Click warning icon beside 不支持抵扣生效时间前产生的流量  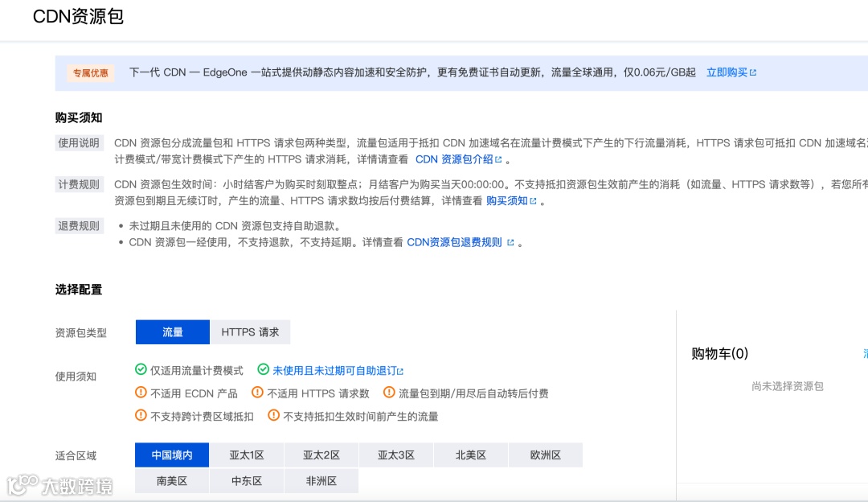point(273,415)
